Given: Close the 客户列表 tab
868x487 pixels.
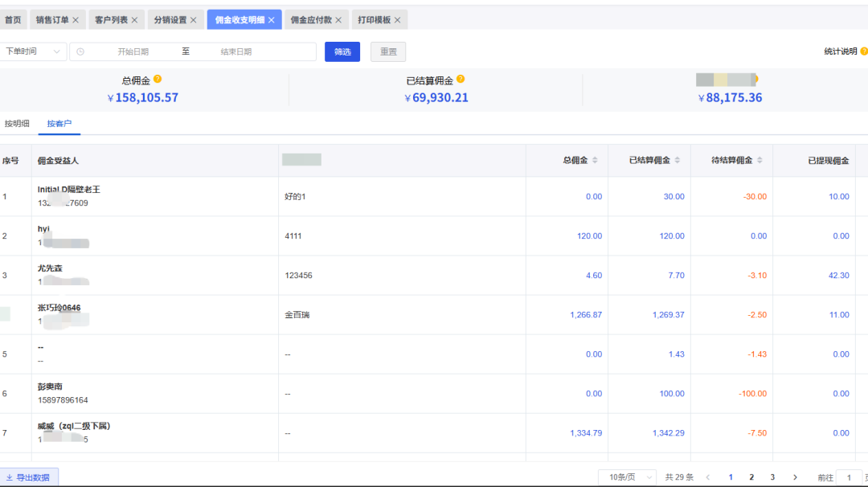Looking at the screenshot, I should pyautogui.click(x=134, y=20).
